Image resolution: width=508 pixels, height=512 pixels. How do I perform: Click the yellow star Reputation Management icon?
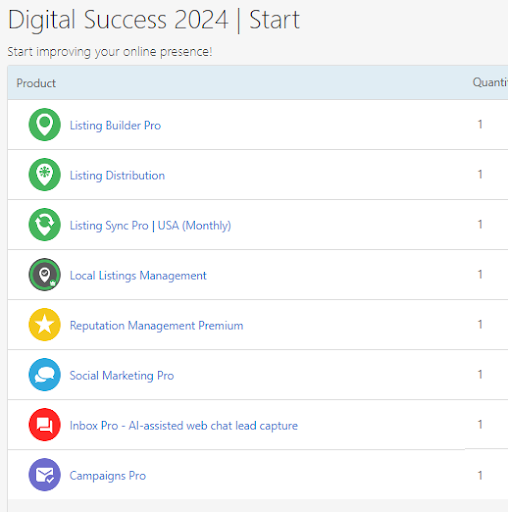click(x=45, y=325)
